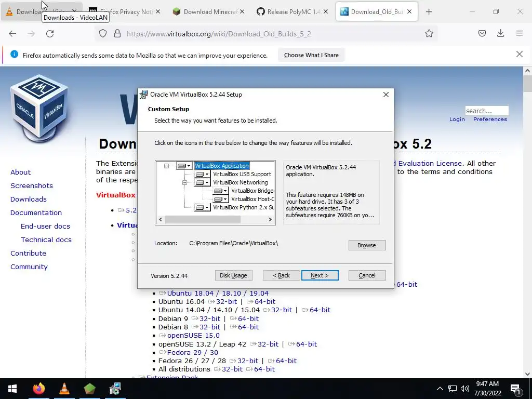Open the taskbar volume icon
This screenshot has height=399, width=532.
pos(465,389)
